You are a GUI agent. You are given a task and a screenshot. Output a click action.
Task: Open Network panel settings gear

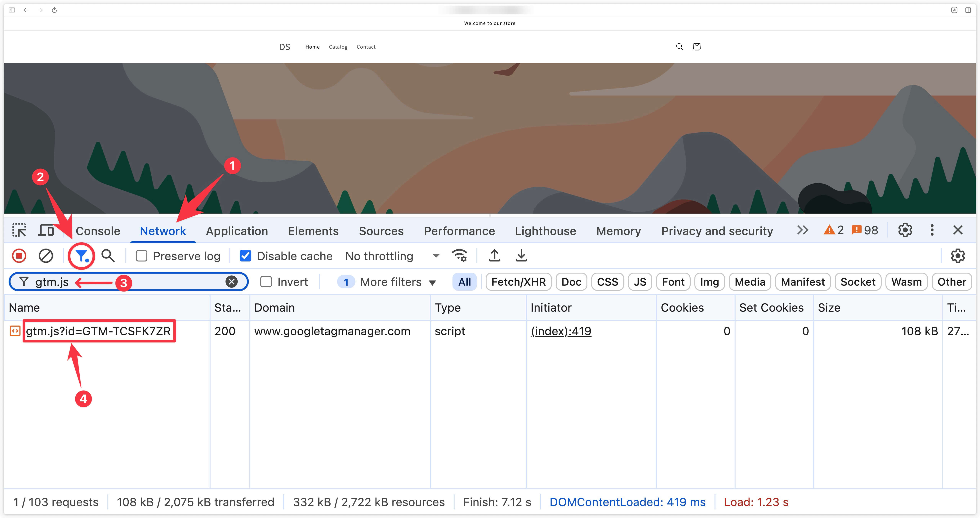pos(958,256)
